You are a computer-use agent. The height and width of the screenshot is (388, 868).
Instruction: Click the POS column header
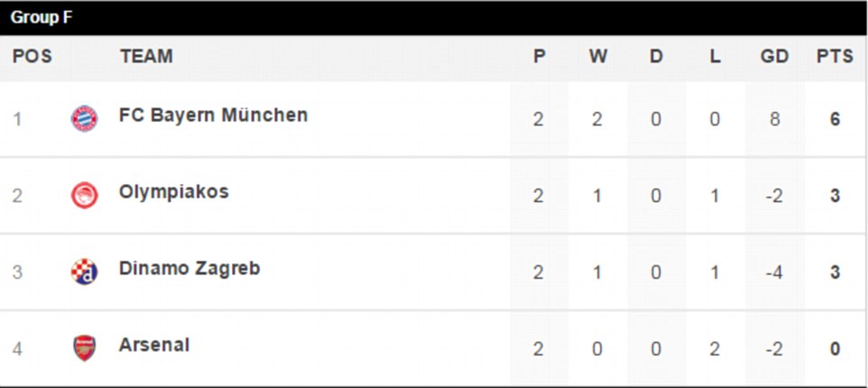tap(32, 57)
